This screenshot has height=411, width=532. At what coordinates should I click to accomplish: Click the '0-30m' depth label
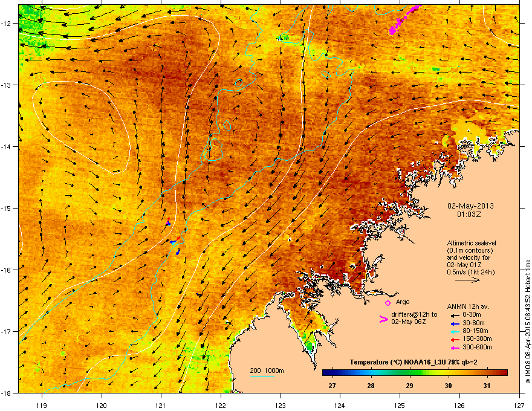pos(472,315)
